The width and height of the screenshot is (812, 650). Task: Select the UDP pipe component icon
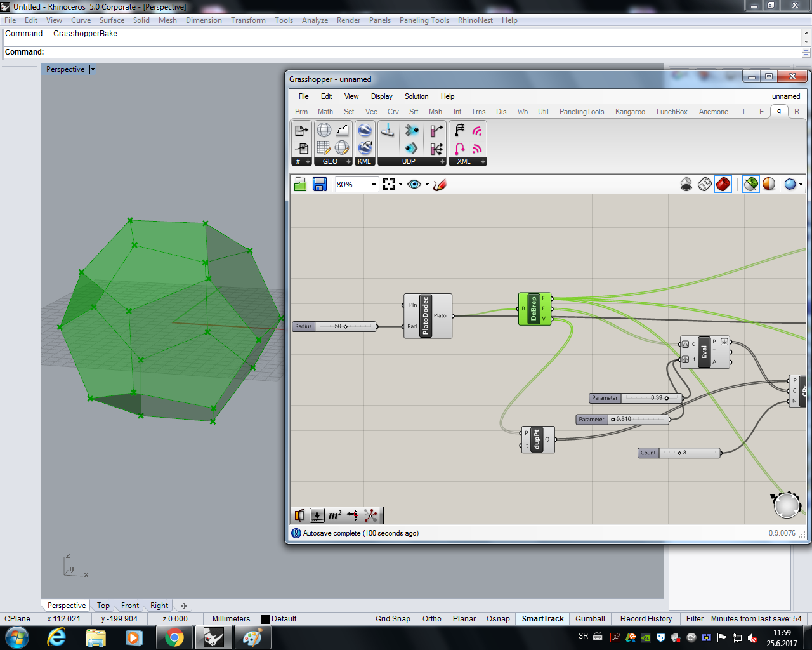(388, 130)
